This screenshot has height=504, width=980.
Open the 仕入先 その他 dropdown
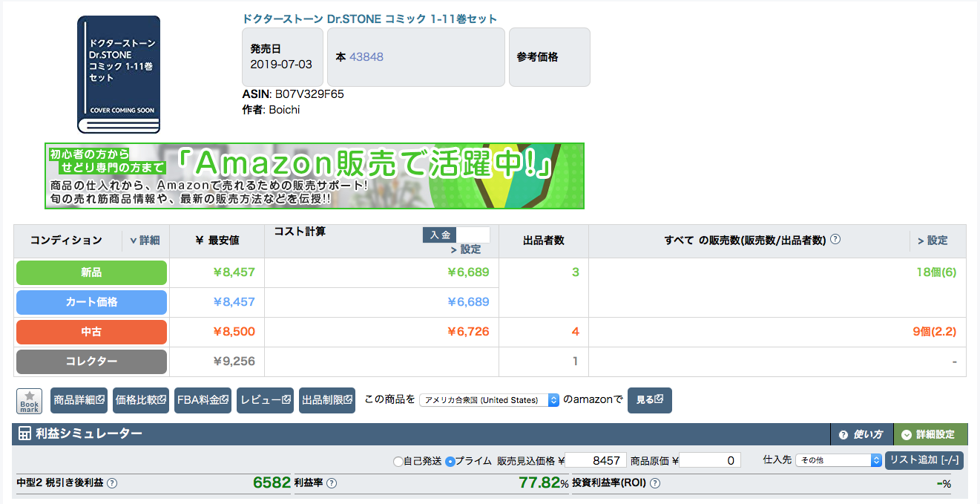pos(838,460)
